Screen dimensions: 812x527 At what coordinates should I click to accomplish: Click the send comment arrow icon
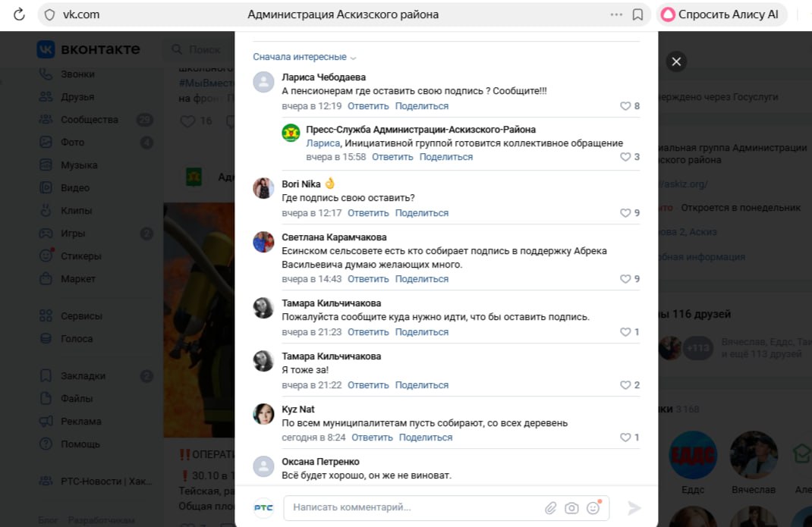pos(634,508)
